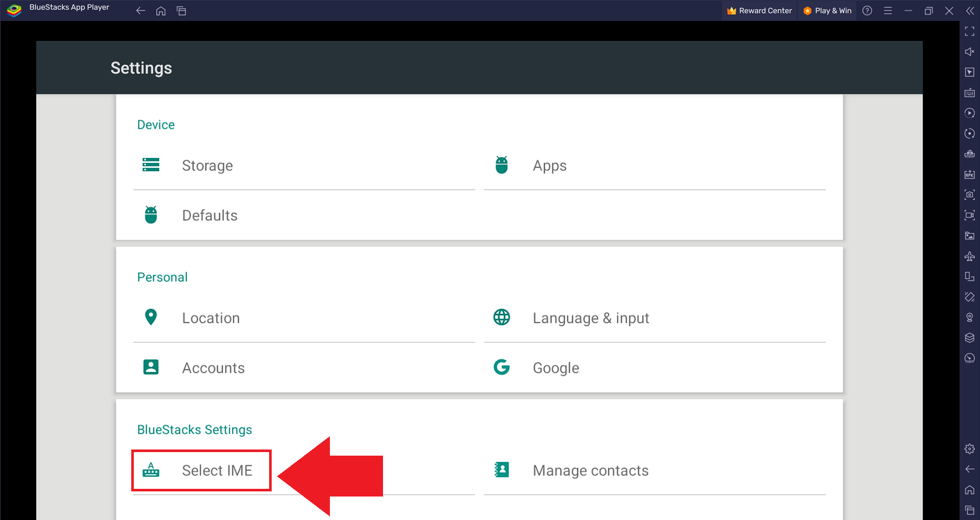Select the Location label
Viewport: 980px width, 520px height.
pos(211,318)
